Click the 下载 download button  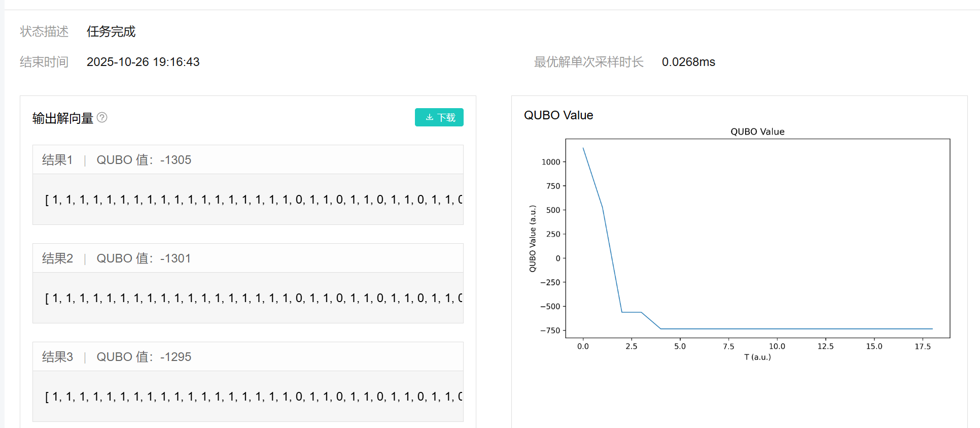tap(439, 117)
